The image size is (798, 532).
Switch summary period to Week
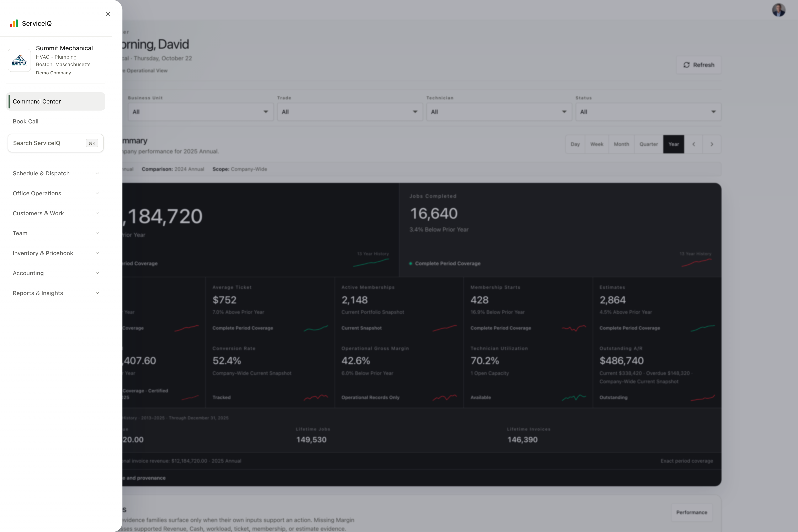point(597,144)
